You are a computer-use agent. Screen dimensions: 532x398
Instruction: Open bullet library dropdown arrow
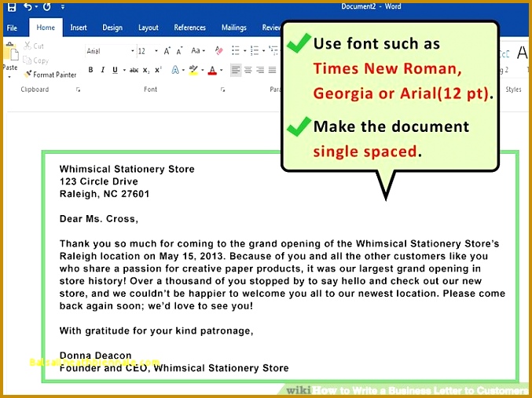coord(244,51)
